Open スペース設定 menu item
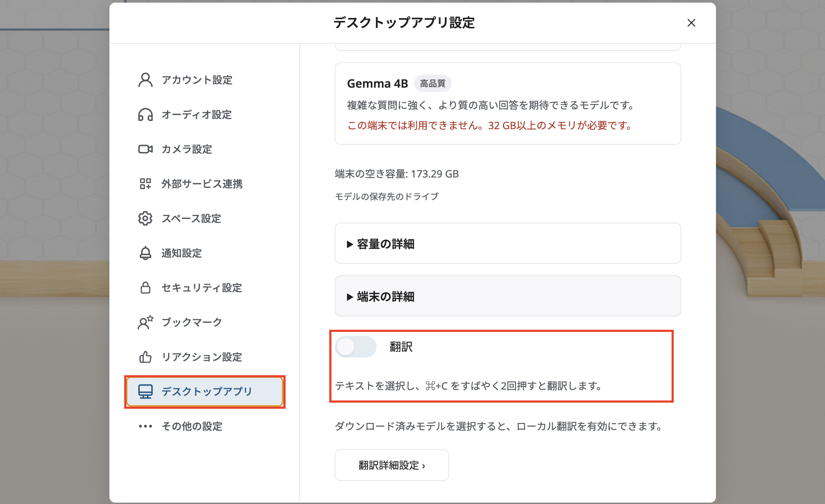The height and width of the screenshot is (504, 825). pos(205,218)
